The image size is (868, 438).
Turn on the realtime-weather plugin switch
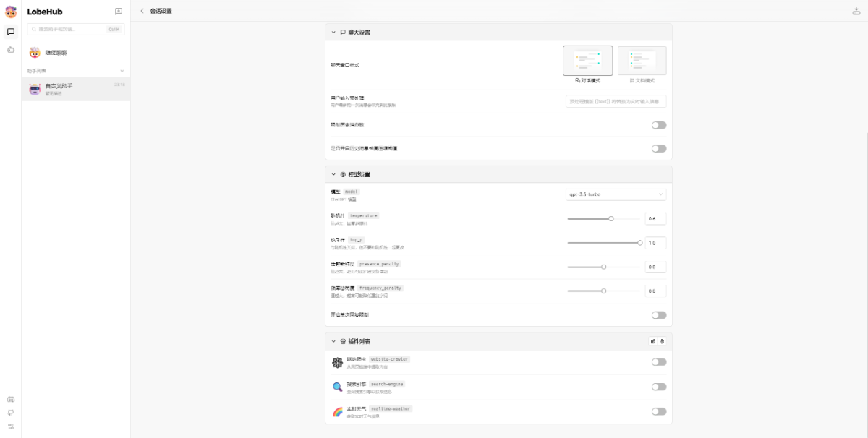[x=658, y=411]
